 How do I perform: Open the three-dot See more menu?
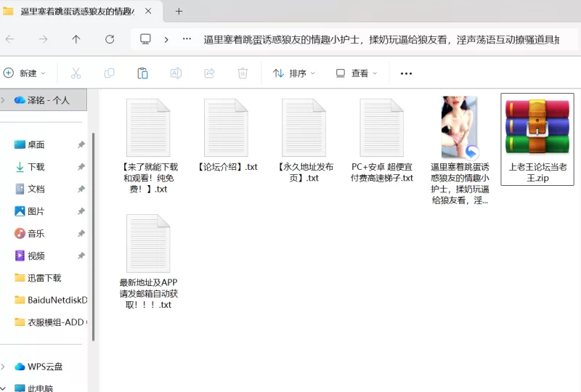point(406,73)
